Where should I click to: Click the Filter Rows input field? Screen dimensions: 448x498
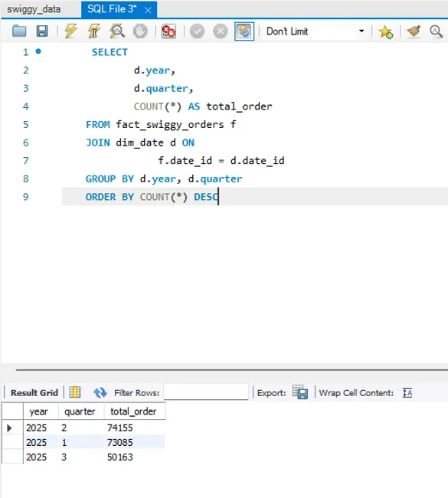[206, 392]
